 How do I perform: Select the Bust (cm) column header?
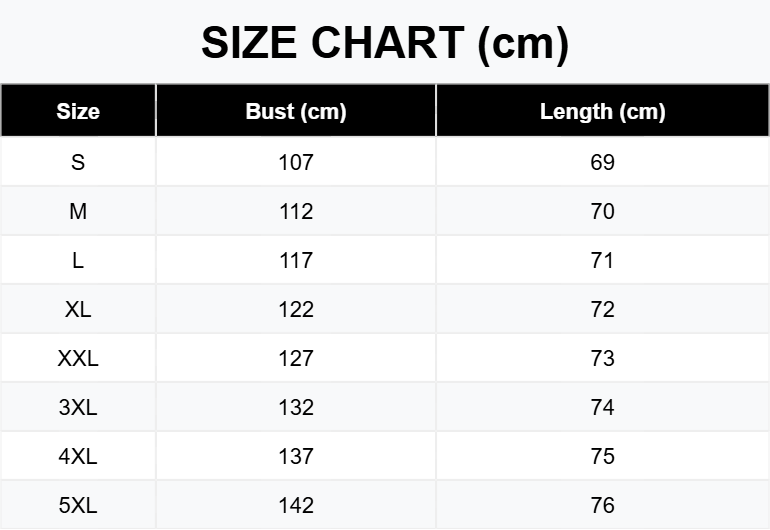(296, 111)
